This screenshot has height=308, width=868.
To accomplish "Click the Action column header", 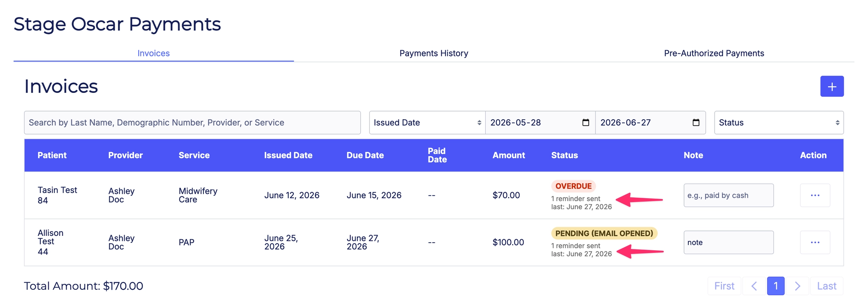I will 813,155.
